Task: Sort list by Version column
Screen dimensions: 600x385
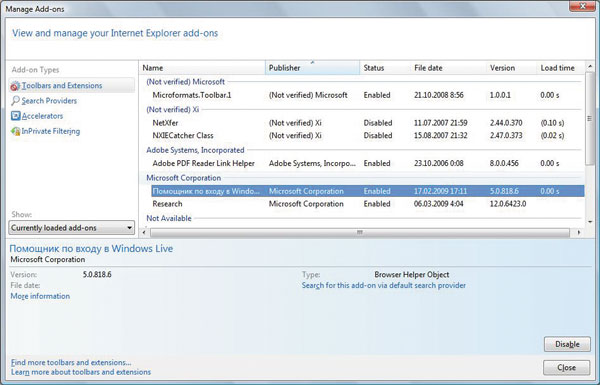Action: 511,68
